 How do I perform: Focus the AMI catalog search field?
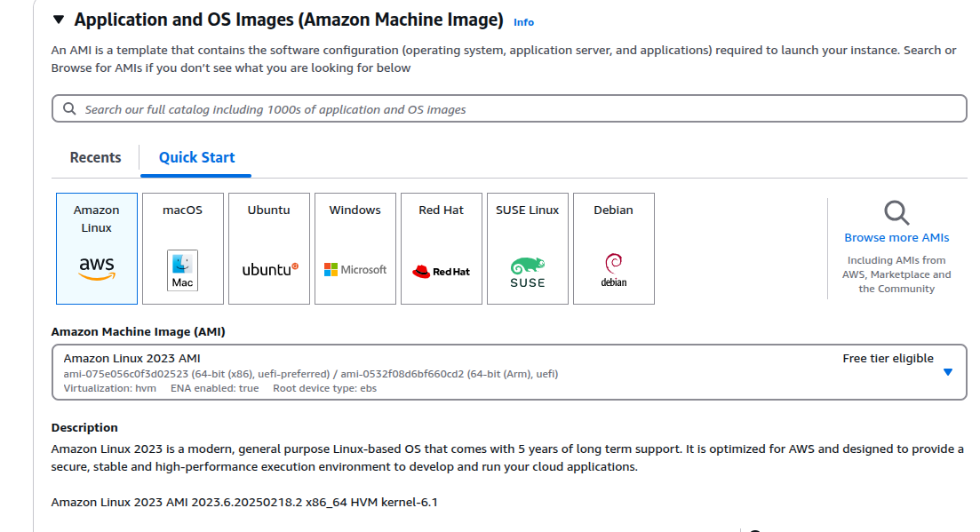point(509,108)
